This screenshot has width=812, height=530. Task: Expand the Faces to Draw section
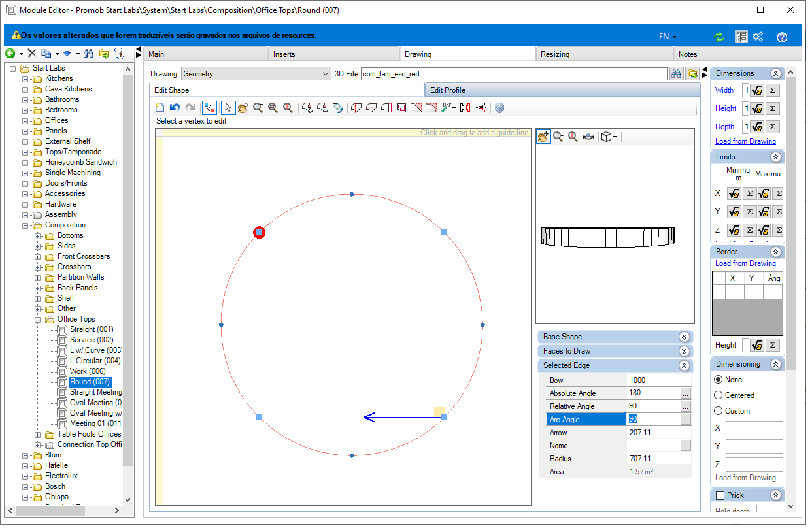coord(684,351)
